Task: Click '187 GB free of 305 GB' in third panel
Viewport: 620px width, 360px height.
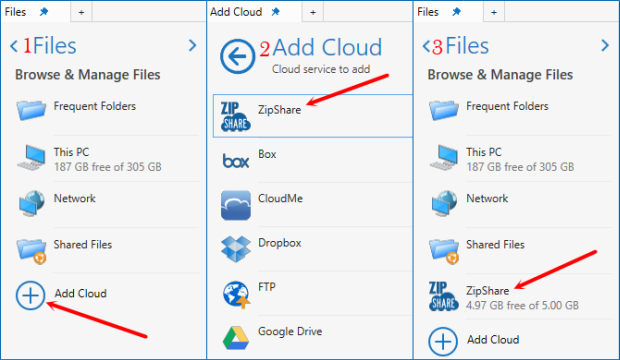Action: tap(520, 167)
